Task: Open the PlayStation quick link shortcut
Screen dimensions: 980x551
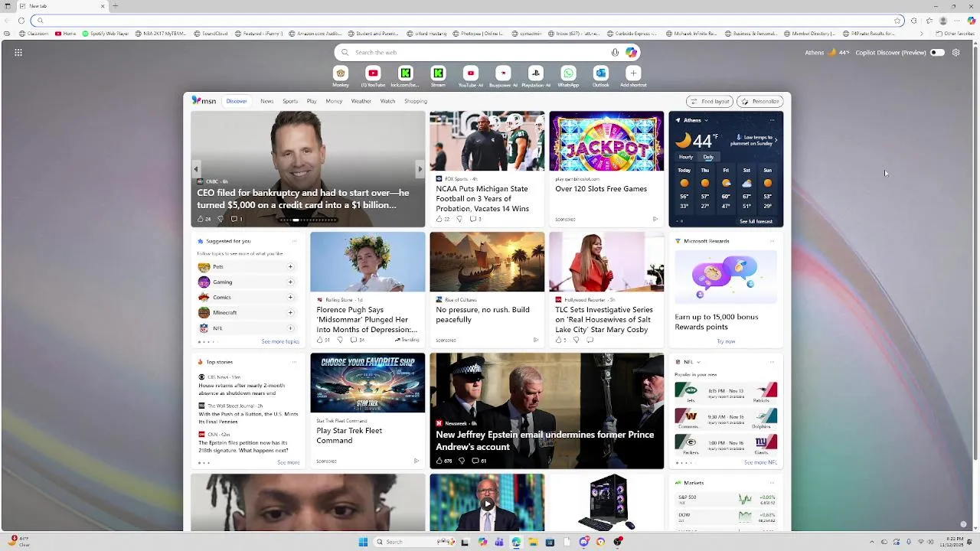Action: [536, 73]
